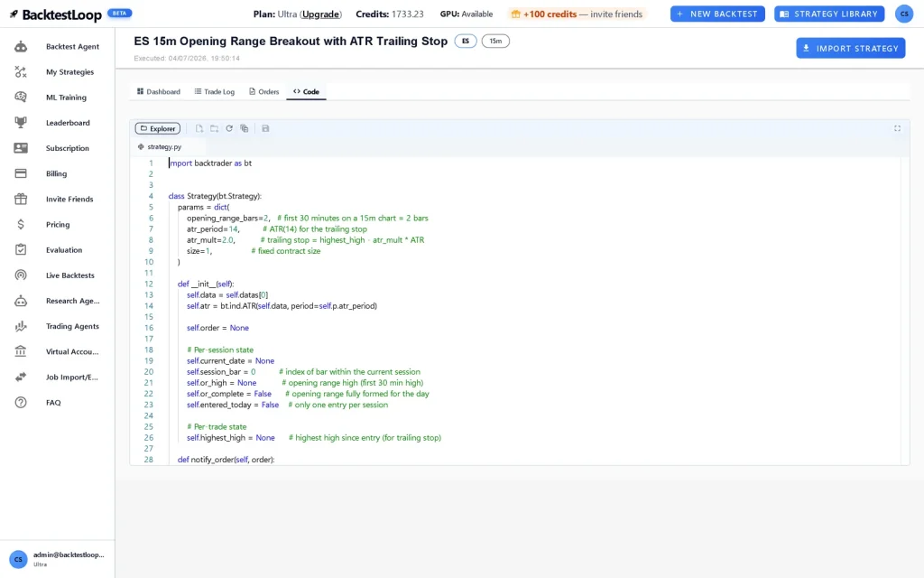Click 'def notify_order(self, order):' line
The width and height of the screenshot is (924, 578).
coord(226,460)
